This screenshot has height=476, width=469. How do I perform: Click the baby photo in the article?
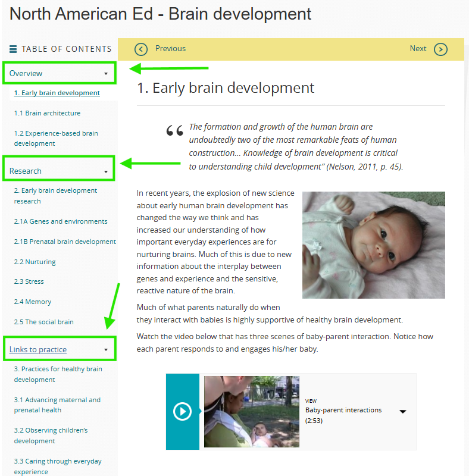(373, 245)
